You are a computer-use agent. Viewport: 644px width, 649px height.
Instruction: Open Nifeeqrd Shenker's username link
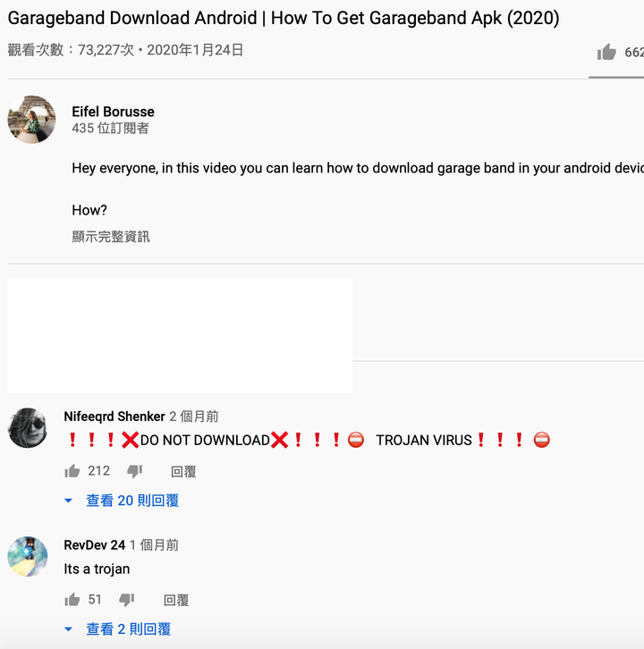pos(114,417)
